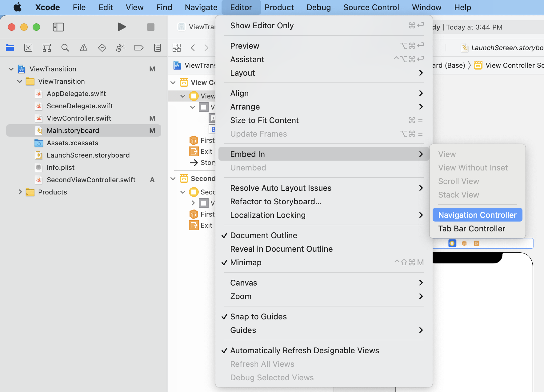This screenshot has width=544, height=392.
Task: Click the related items grid icon
Action: tap(177, 48)
